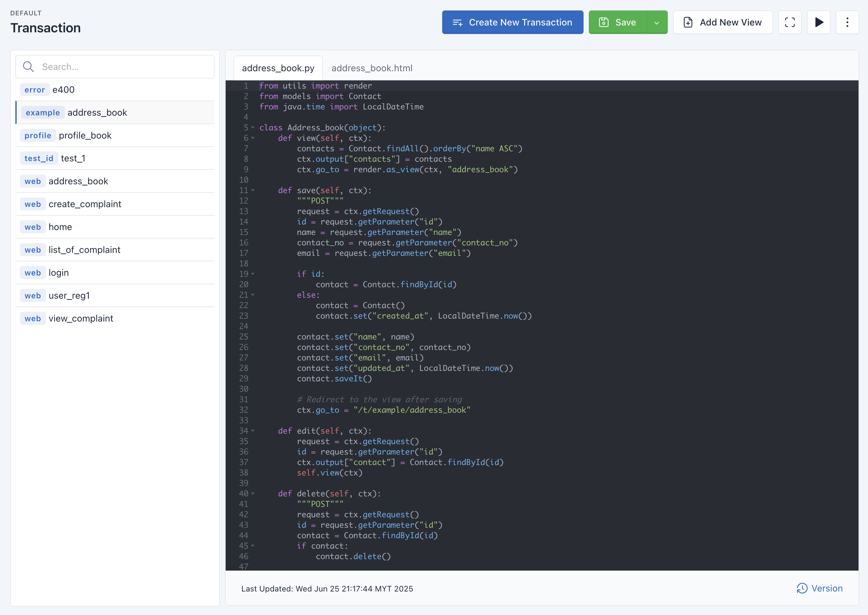Open the test_id test_1 transaction

point(115,158)
